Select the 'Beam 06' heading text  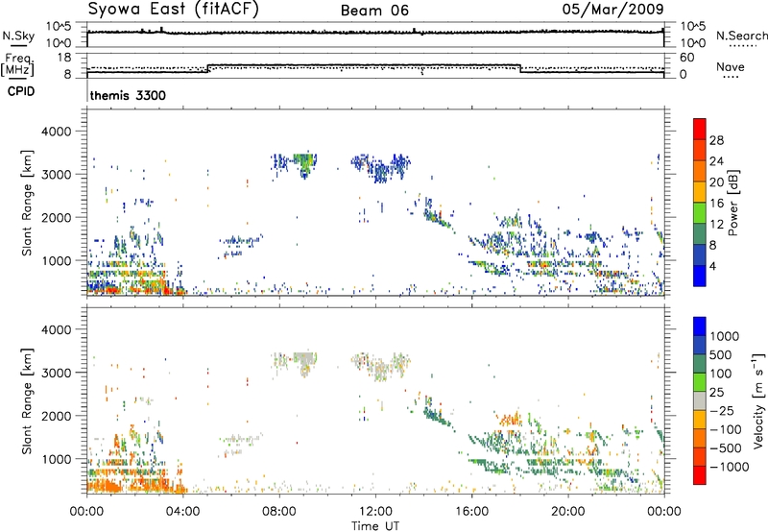374,11
